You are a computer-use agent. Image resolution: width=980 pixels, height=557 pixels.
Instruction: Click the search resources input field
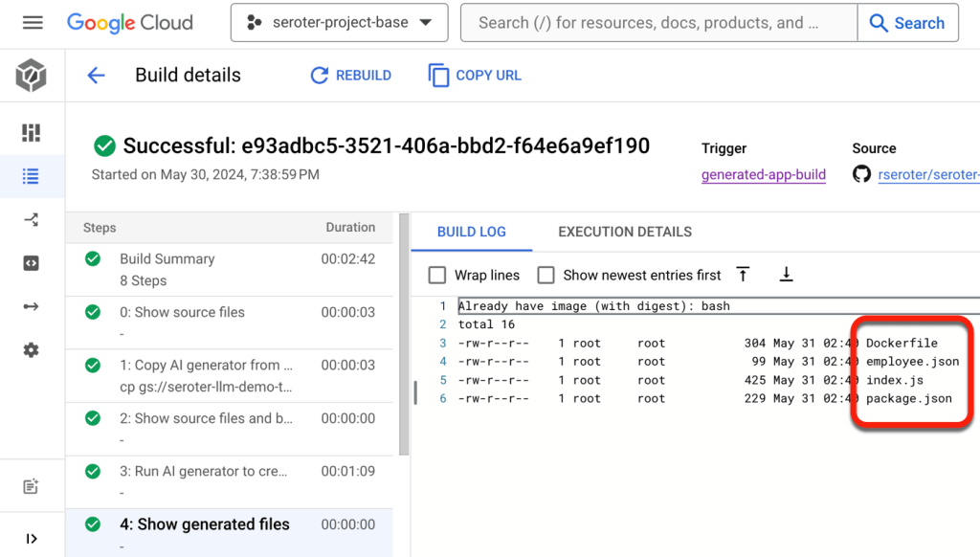click(658, 23)
